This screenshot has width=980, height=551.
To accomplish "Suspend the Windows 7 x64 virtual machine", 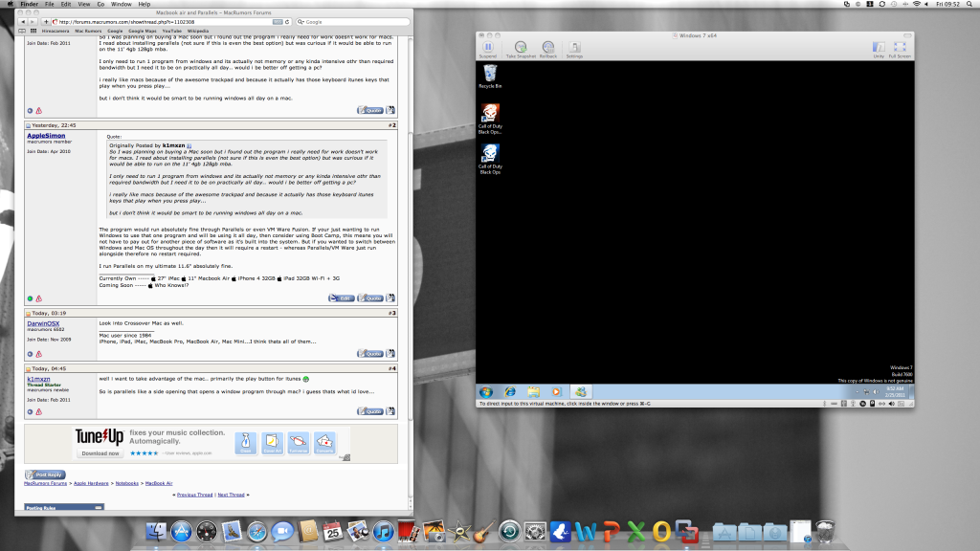I will tap(487, 48).
